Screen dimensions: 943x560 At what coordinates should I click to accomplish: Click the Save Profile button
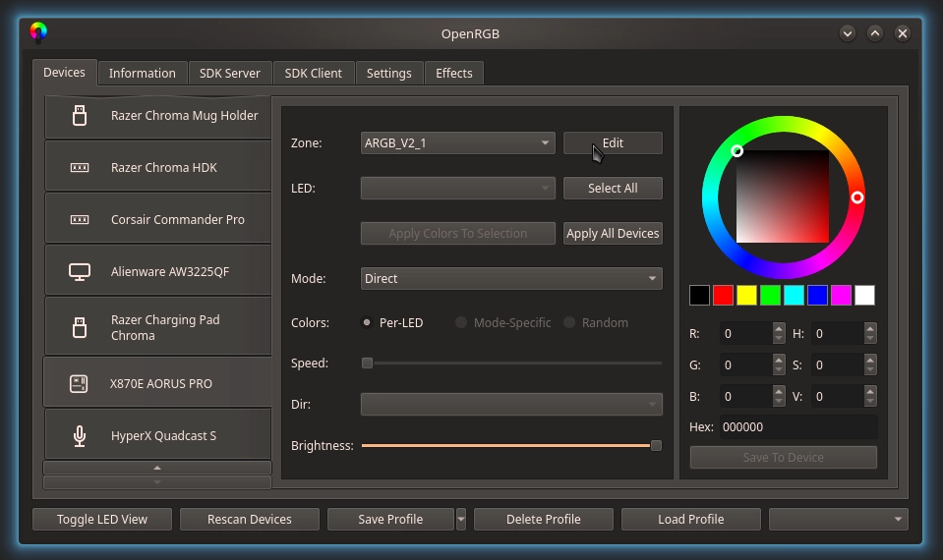(x=391, y=519)
